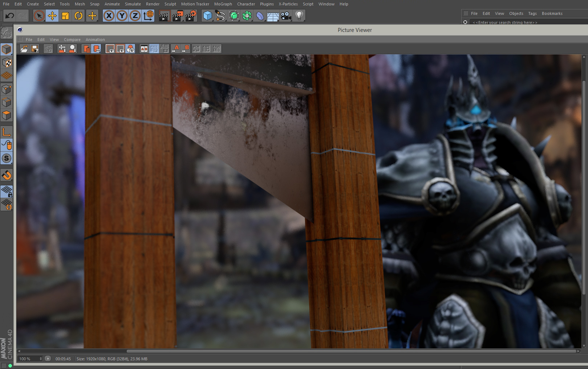Toggle Tweak mode mouse icon

click(x=7, y=145)
